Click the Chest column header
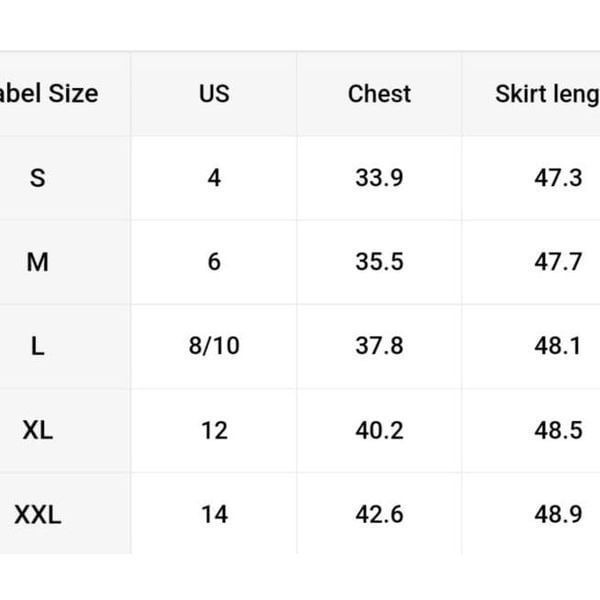Screen dimensions: 600x600 click(379, 94)
